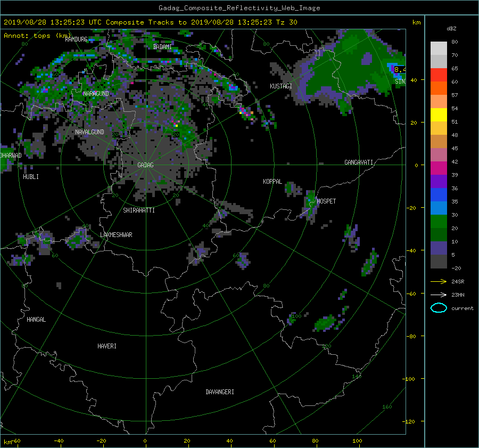The width and height of the screenshot is (479, 448).
Task: Click the HUBLI city label
Action: (31, 177)
